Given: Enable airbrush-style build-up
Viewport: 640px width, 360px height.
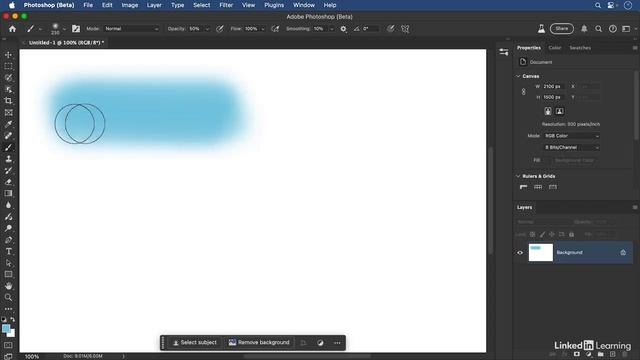Looking at the screenshot, I should point(275,29).
